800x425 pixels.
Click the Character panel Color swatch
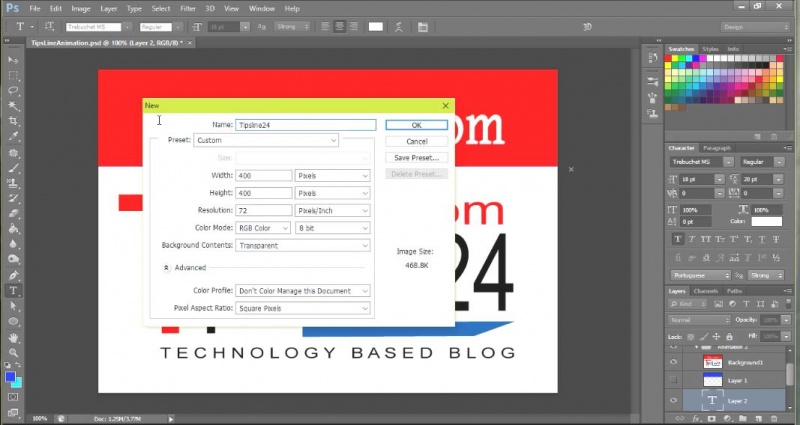tap(766, 221)
